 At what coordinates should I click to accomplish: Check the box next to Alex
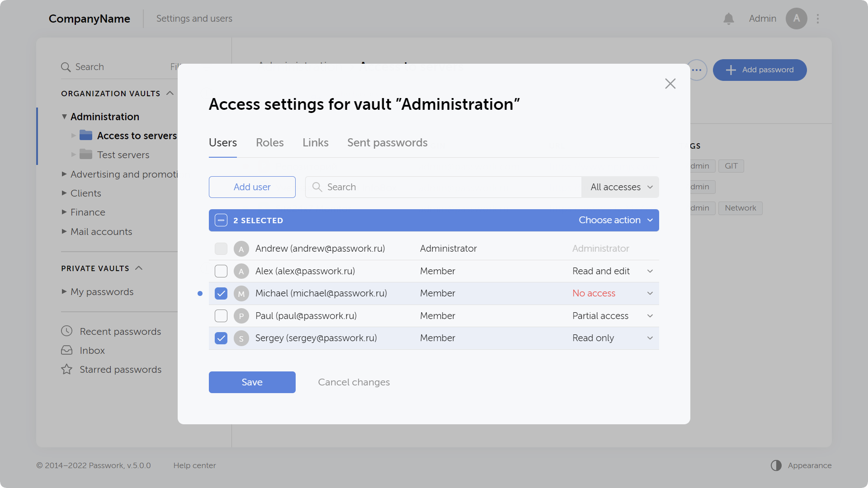coord(221,271)
